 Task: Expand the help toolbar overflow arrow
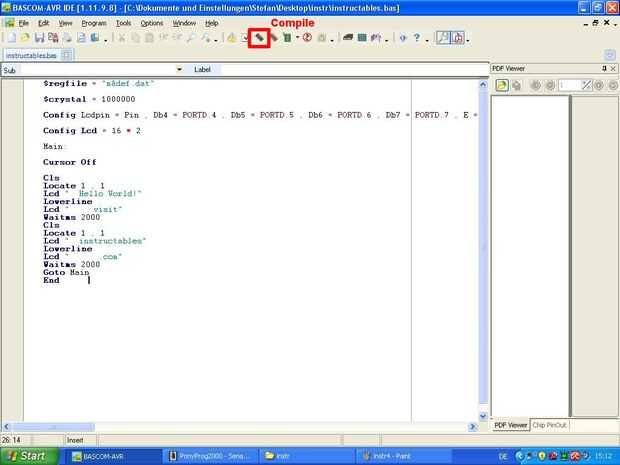427,40
